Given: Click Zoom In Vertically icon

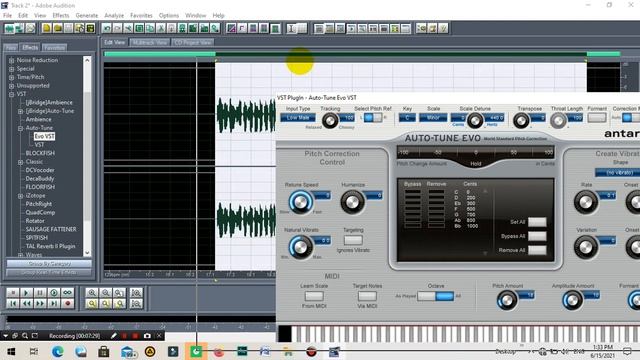Looking at the screenshot, I should click(x=136, y=293).
